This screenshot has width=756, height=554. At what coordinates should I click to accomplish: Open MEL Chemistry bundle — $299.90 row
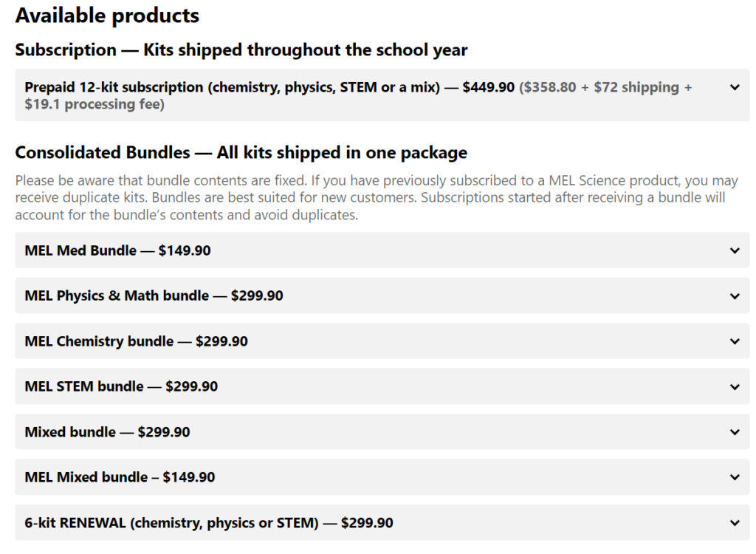(x=382, y=341)
